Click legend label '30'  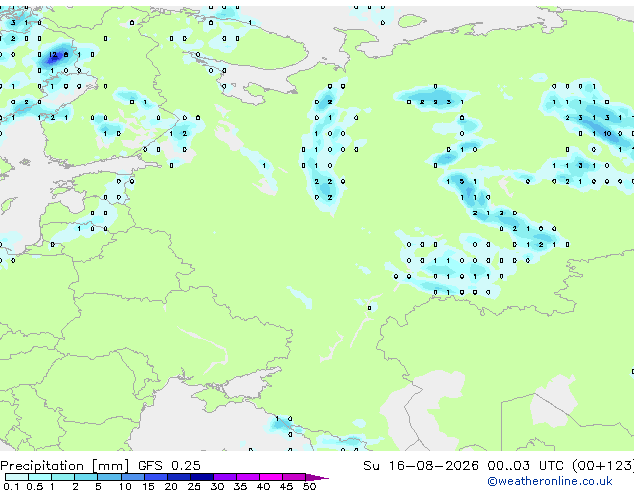pos(217,486)
